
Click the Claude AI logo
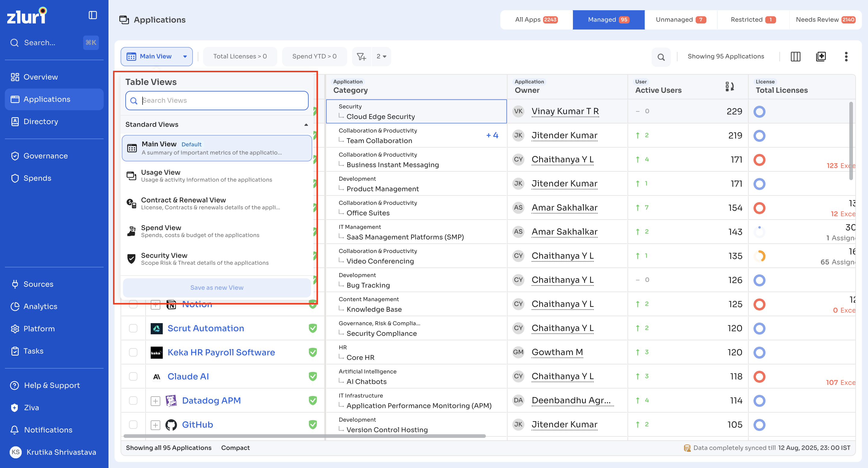pyautogui.click(x=157, y=377)
